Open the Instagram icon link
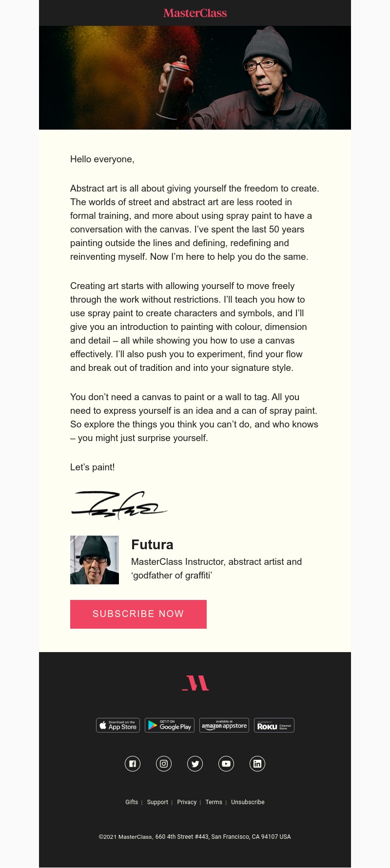The image size is (390, 868). [x=164, y=764]
